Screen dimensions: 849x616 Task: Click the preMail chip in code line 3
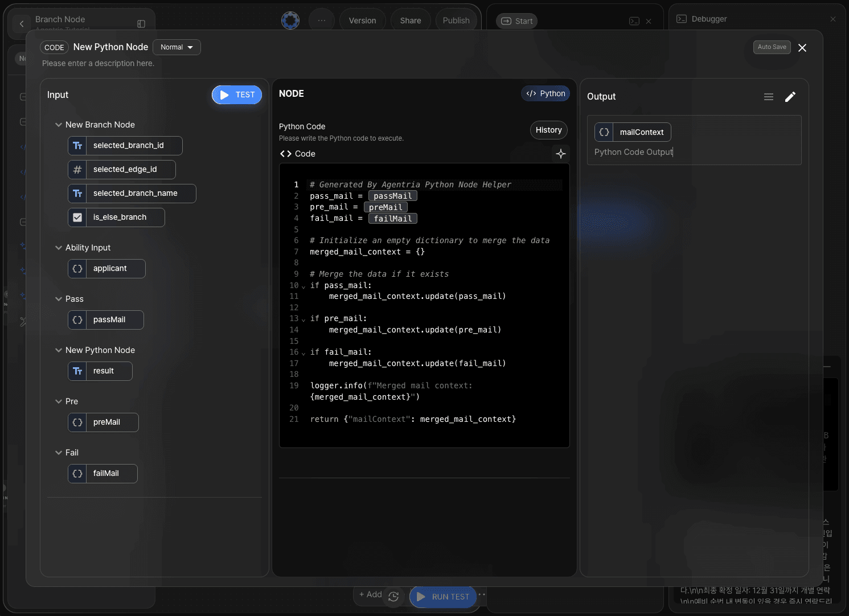coord(385,207)
